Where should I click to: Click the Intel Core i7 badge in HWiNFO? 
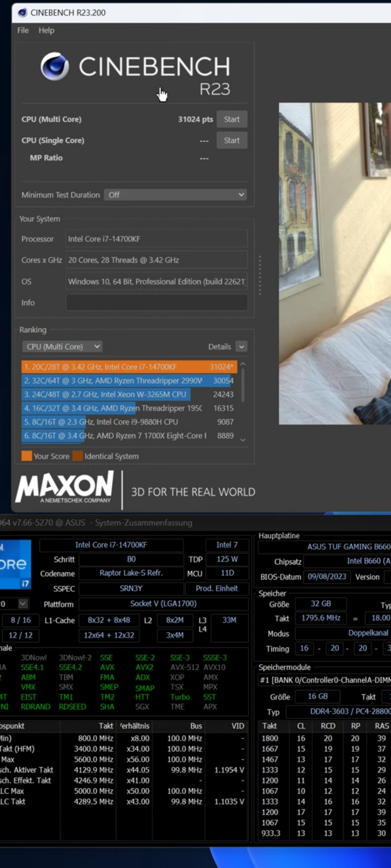[15, 564]
